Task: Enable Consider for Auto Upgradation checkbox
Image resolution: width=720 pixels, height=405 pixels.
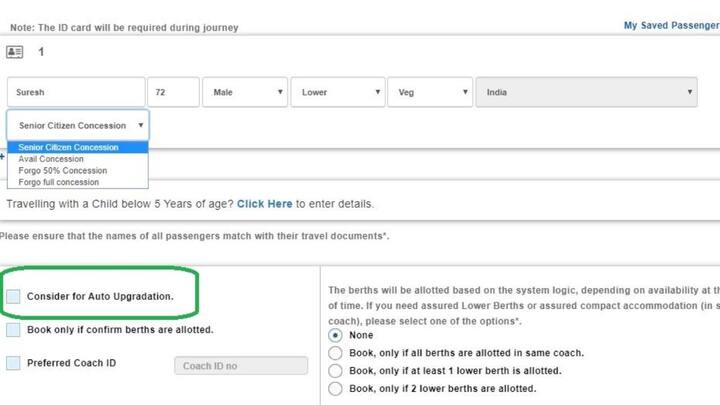Action: 13,297
